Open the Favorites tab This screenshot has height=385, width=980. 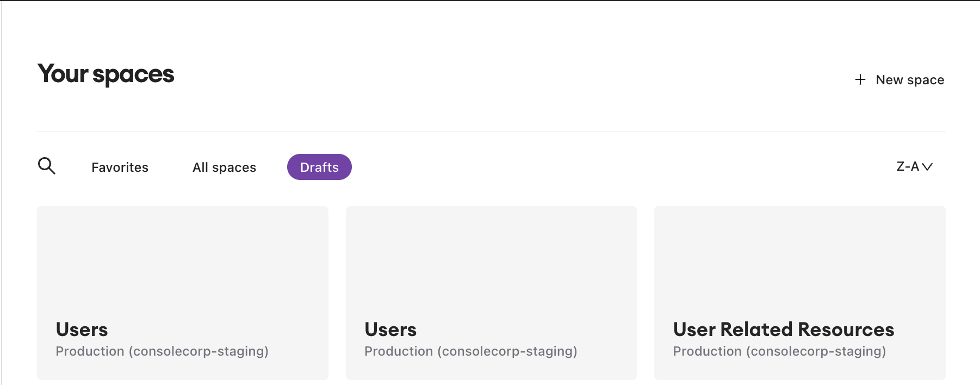point(120,167)
